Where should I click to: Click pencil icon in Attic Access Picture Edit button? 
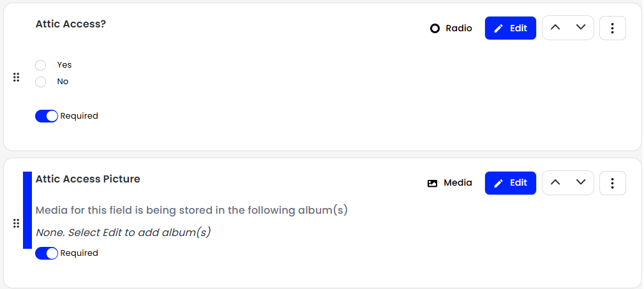click(498, 183)
